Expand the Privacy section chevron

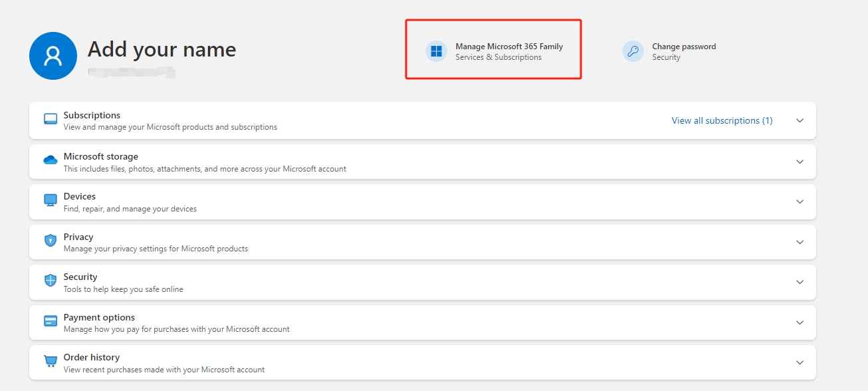[800, 242]
